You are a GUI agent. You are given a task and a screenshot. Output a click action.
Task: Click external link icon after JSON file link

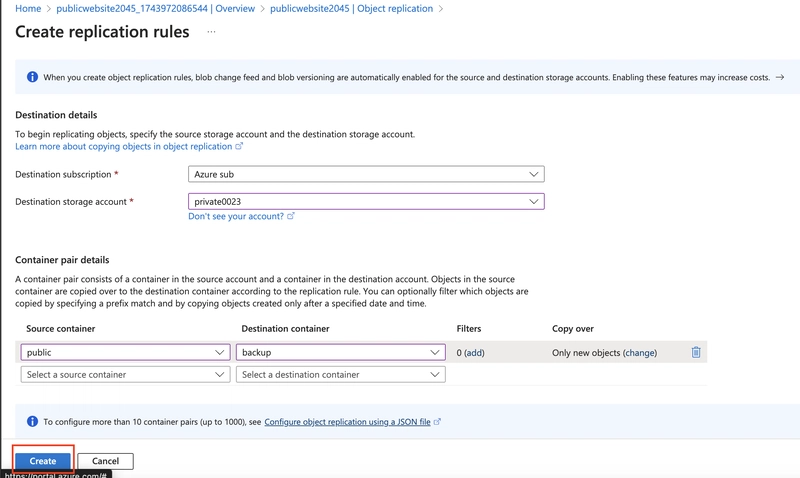(x=437, y=421)
